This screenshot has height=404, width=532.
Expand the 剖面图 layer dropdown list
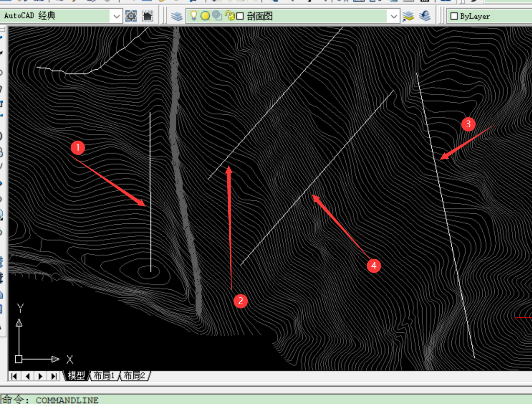click(394, 16)
